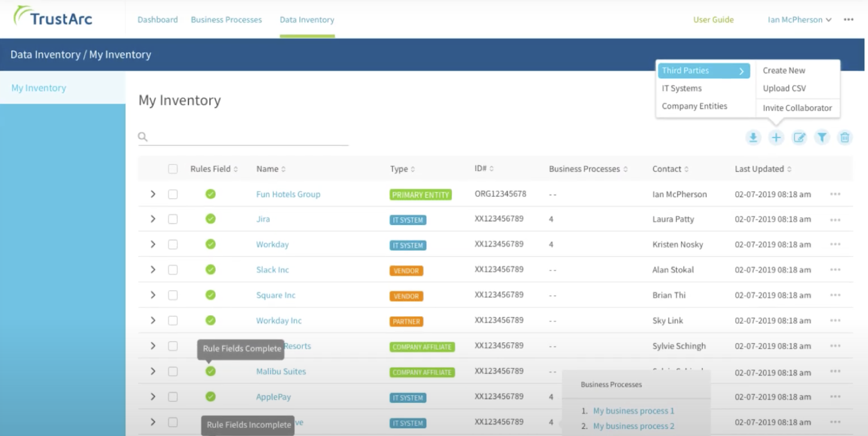Select the Slack Inc row checkbox
The height and width of the screenshot is (436, 868).
point(173,270)
